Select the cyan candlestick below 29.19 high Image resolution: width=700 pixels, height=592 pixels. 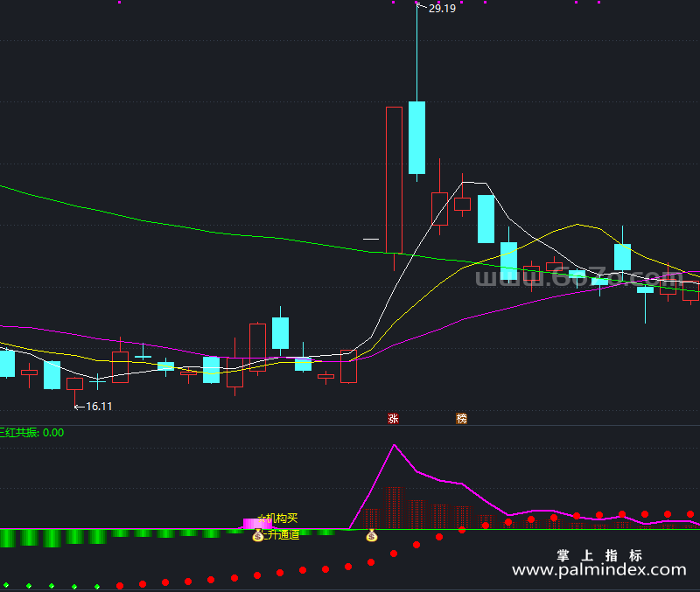pos(417,137)
